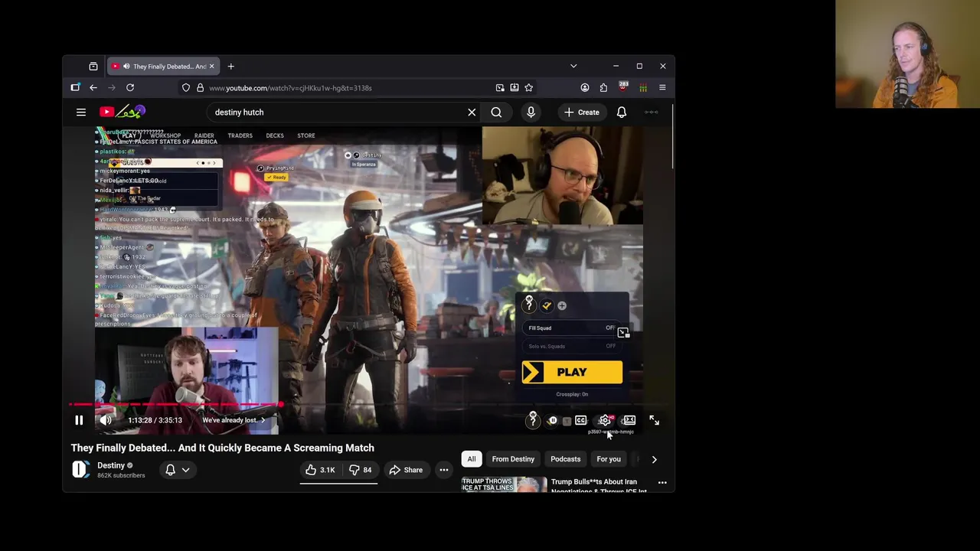
Task: Select the 'From Destiny' chip
Action: (x=513, y=459)
